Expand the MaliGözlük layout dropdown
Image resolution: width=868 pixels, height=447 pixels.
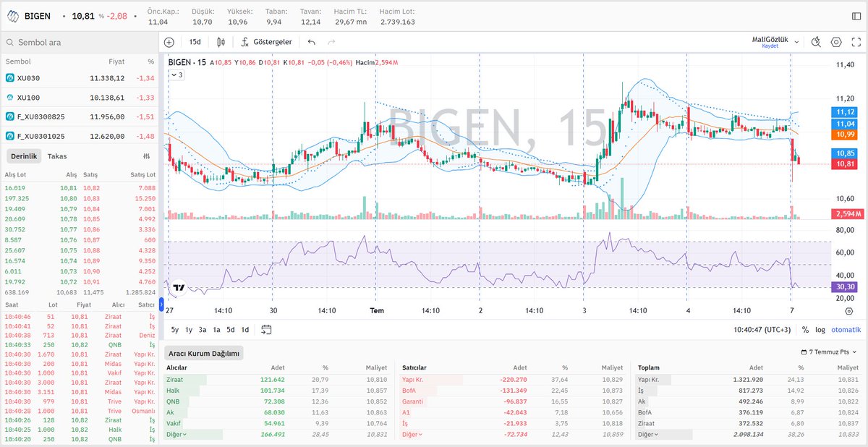point(796,42)
